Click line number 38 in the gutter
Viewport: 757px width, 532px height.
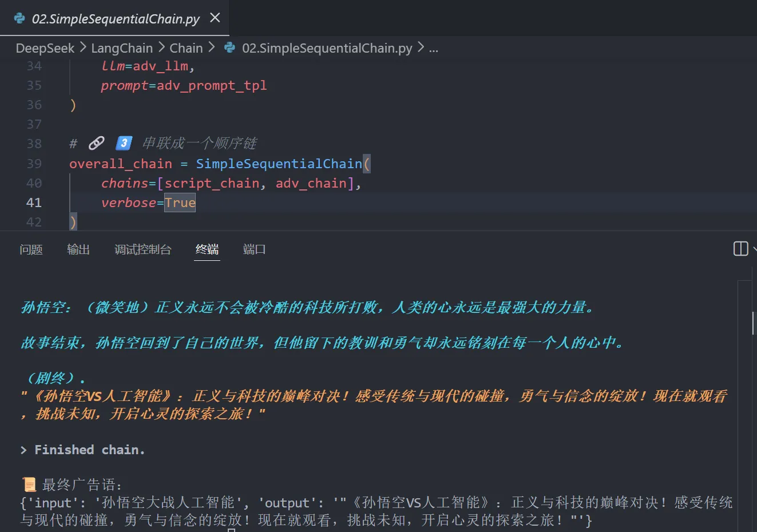34,144
